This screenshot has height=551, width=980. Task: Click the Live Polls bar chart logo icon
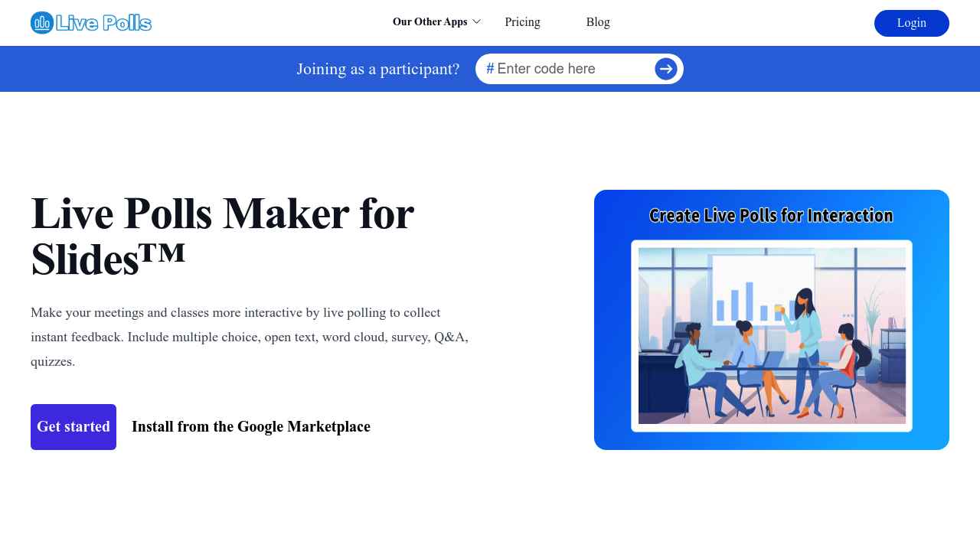tap(42, 23)
